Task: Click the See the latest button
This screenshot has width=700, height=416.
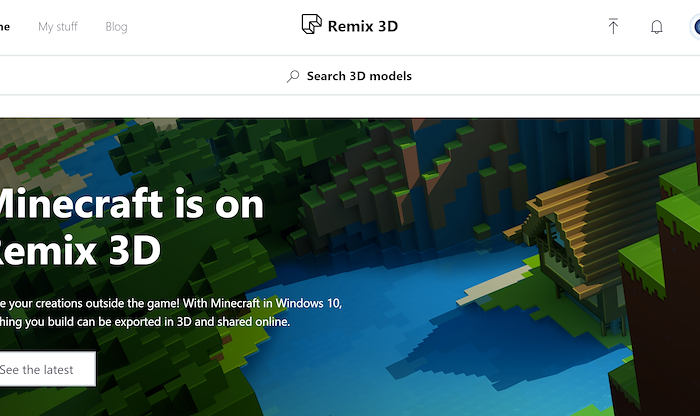Action: (48, 369)
